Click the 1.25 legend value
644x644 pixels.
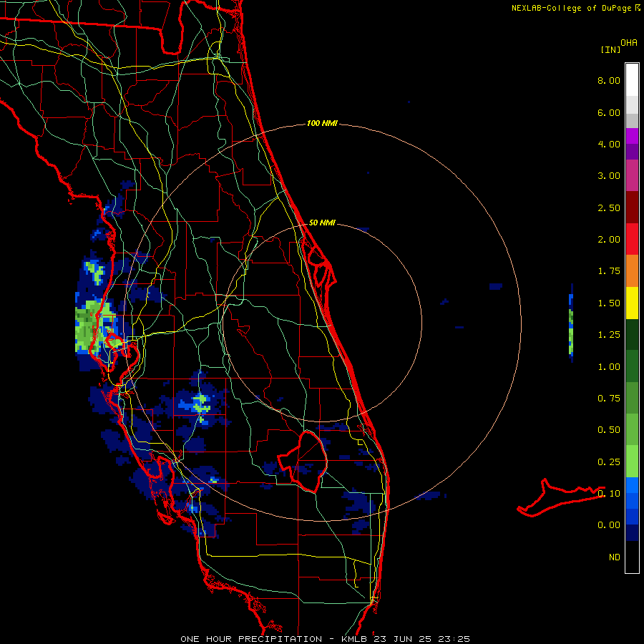pos(609,335)
